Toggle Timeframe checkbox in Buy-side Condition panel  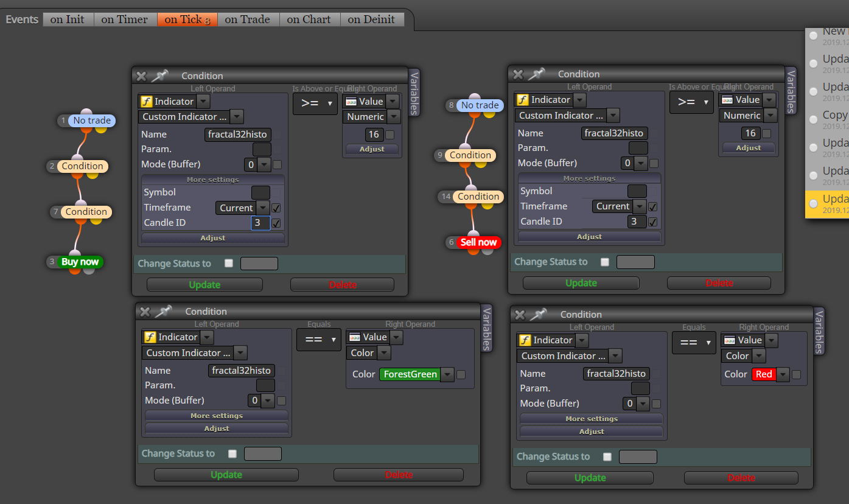pos(276,208)
